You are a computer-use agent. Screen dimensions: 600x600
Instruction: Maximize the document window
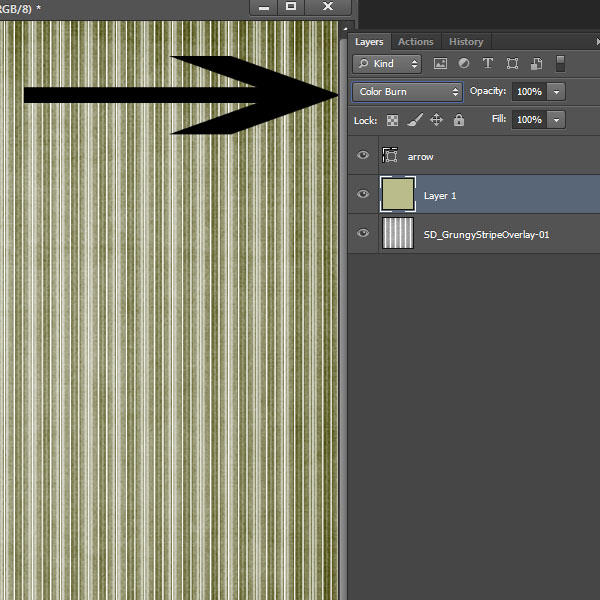(291, 7)
